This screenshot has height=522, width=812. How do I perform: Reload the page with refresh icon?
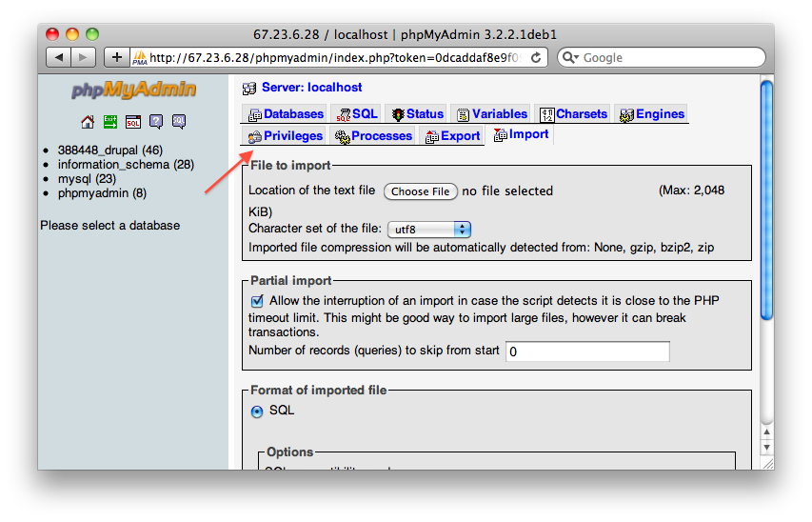click(x=537, y=57)
